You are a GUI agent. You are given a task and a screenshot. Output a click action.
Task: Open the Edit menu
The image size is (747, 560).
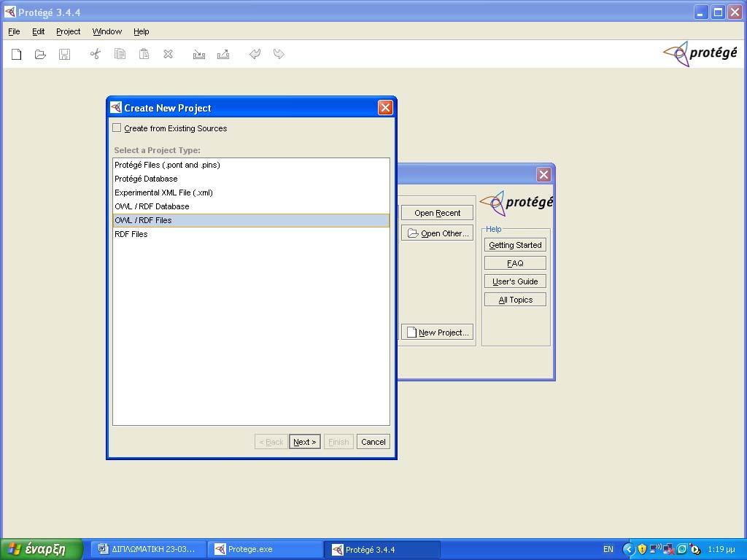pos(38,31)
